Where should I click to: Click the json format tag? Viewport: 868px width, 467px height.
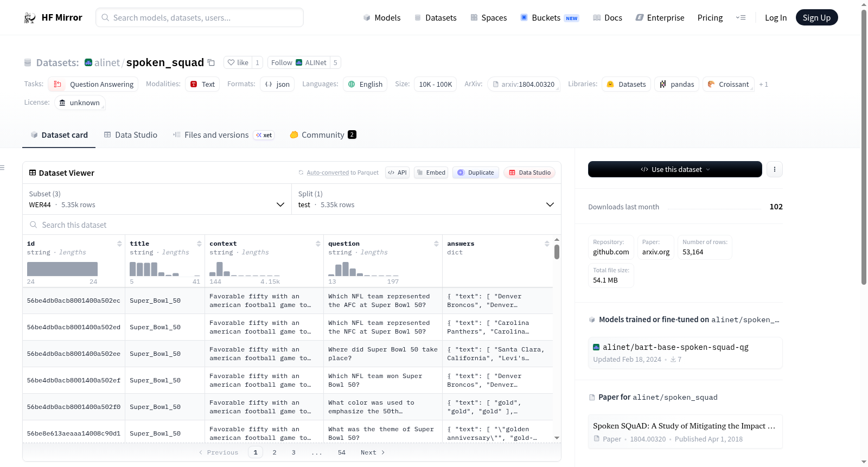277,84
